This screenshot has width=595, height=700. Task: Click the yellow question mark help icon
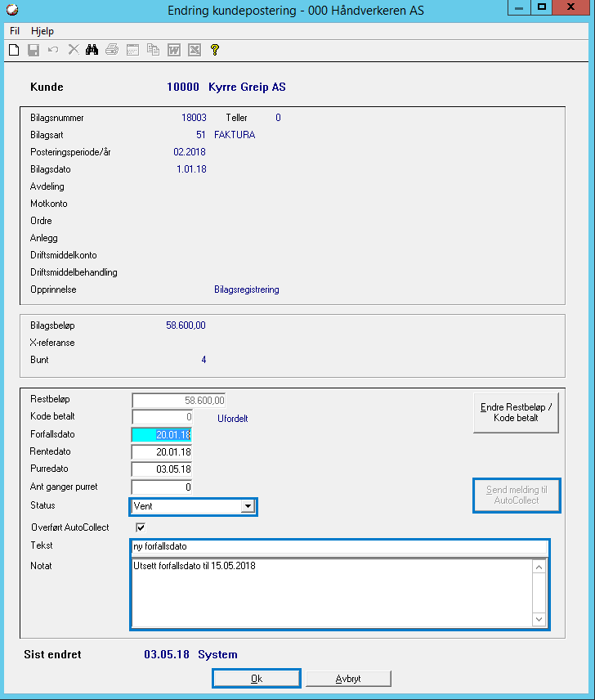[214, 50]
